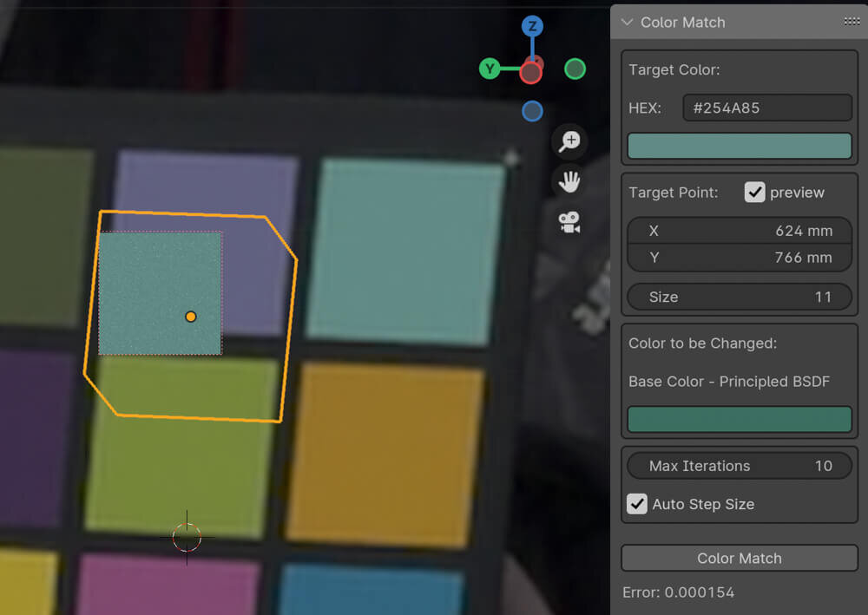Click the Base Color - Principled BSDF label
Screen dimensions: 868x615
729,382
